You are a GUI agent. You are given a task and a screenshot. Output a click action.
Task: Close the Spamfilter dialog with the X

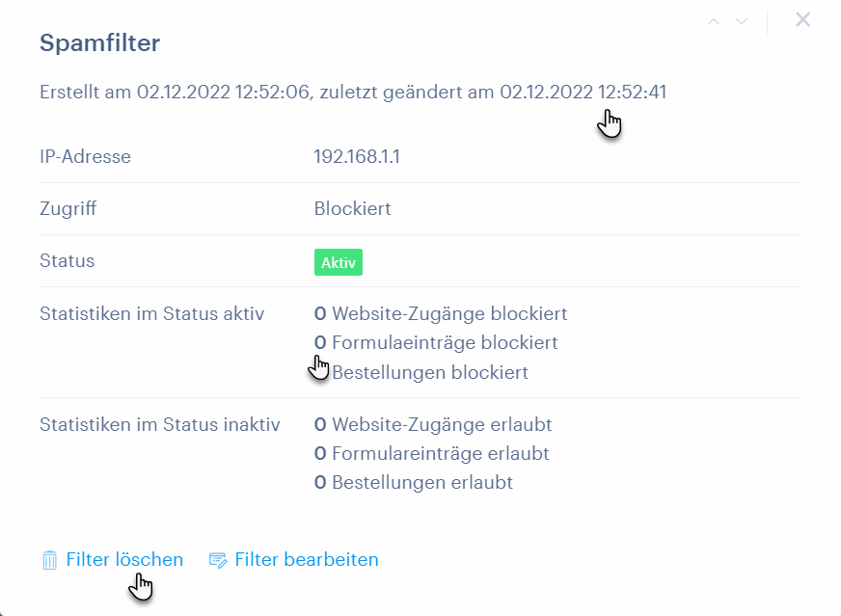click(802, 19)
